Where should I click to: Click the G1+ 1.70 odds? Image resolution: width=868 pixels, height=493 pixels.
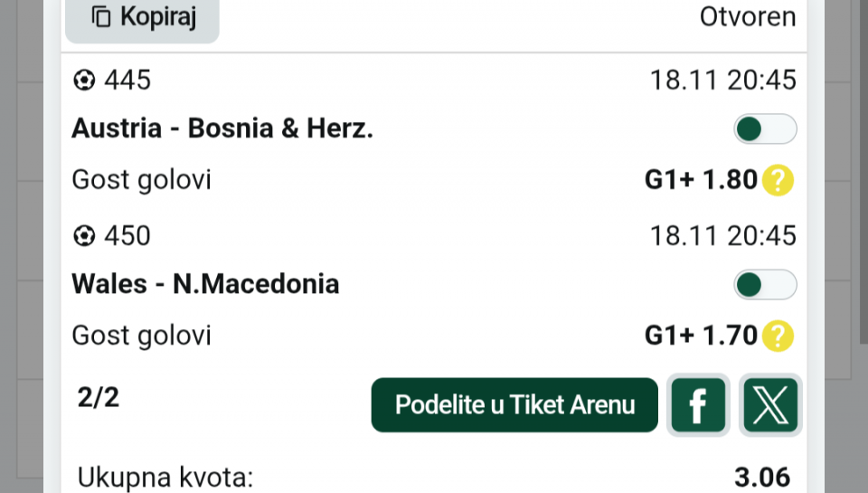[700, 337]
